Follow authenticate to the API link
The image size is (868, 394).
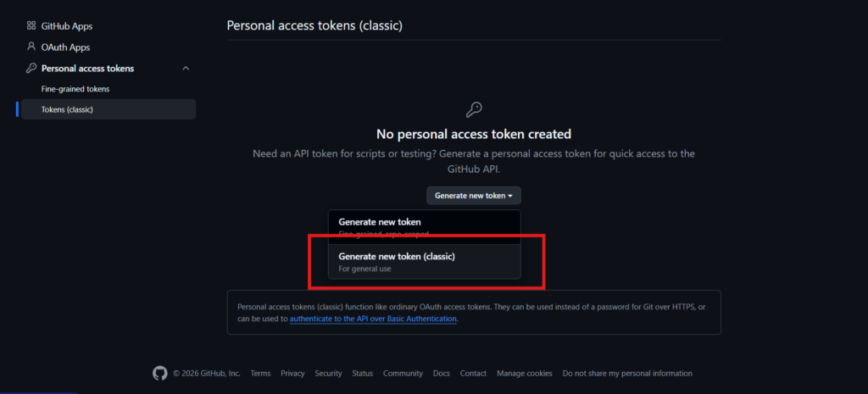point(373,319)
